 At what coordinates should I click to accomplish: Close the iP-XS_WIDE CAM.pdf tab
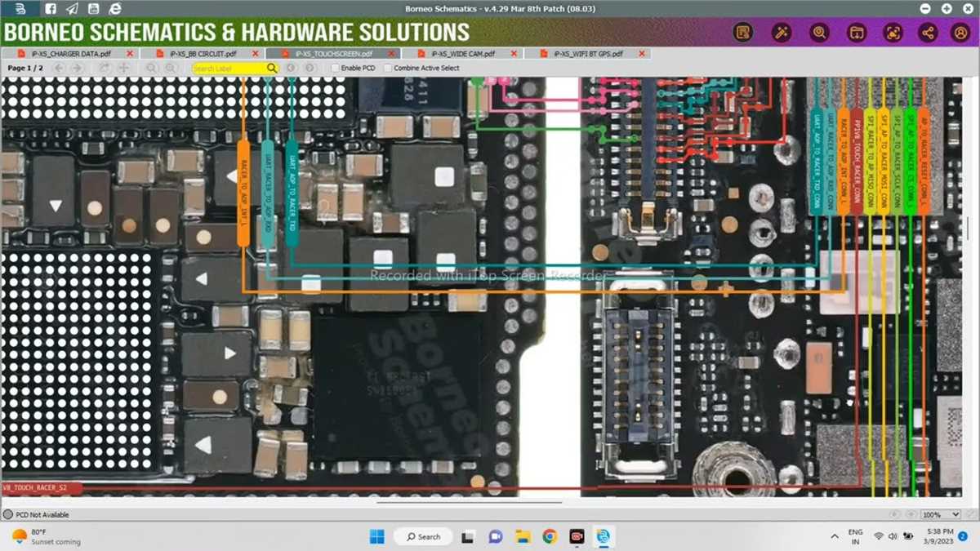coord(514,54)
